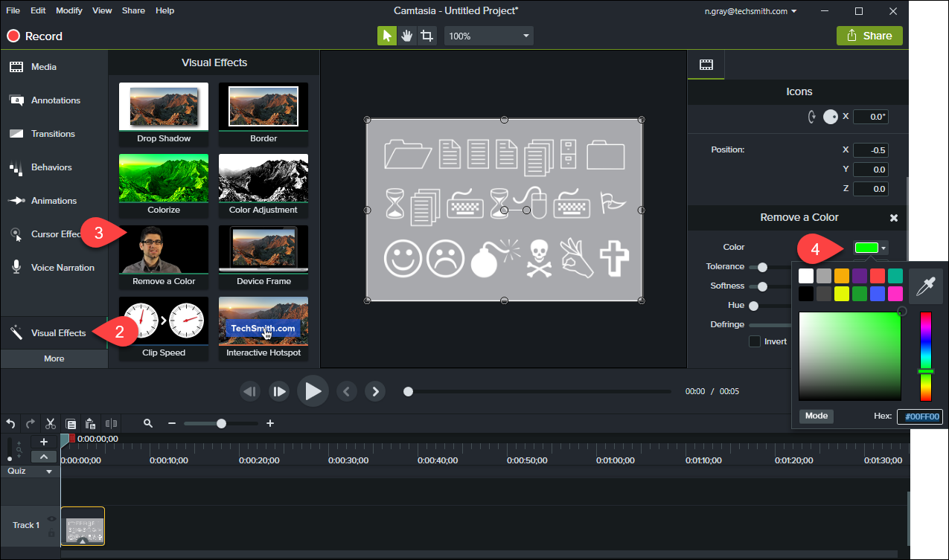Open the canvas zoom 100% dropdown
This screenshot has width=949, height=560.
488,36
